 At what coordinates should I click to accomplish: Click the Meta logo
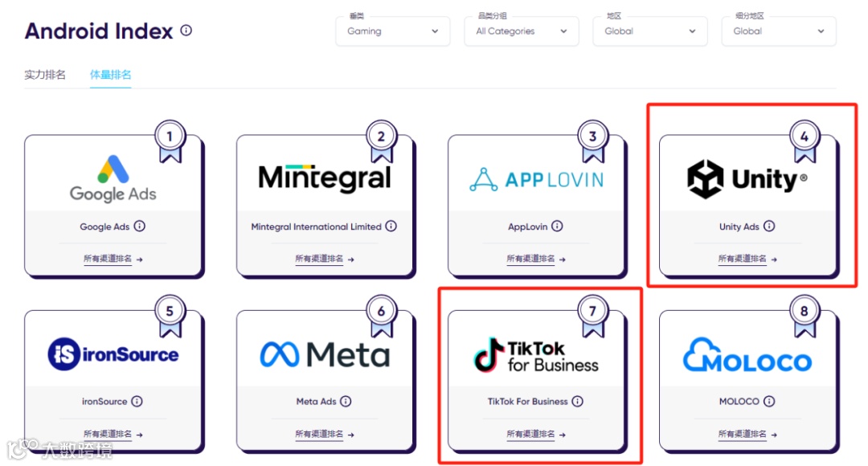325,354
